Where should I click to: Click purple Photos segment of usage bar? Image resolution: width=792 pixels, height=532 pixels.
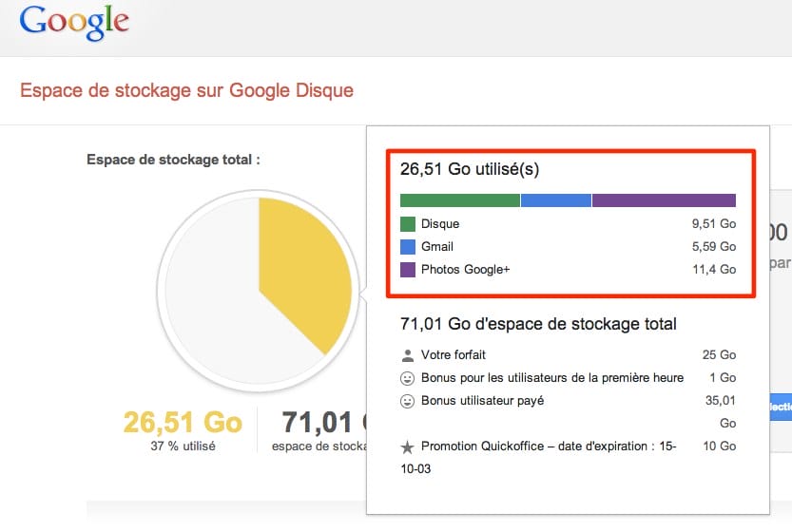[x=664, y=200]
